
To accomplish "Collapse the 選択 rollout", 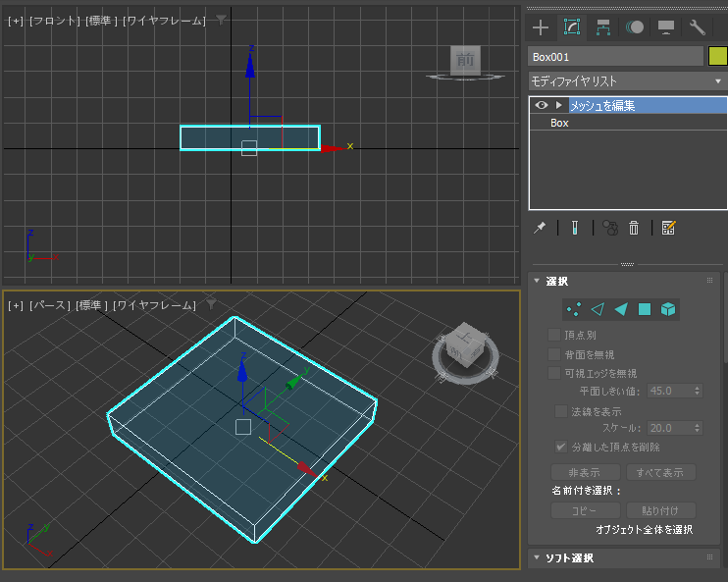I will coord(537,281).
